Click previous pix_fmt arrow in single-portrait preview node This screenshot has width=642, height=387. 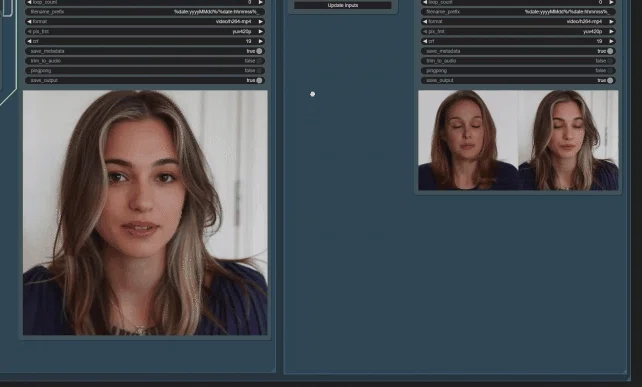[x=29, y=32]
